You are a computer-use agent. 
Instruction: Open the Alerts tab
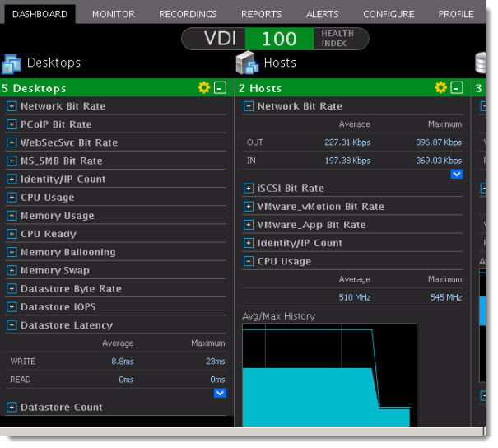click(x=322, y=14)
